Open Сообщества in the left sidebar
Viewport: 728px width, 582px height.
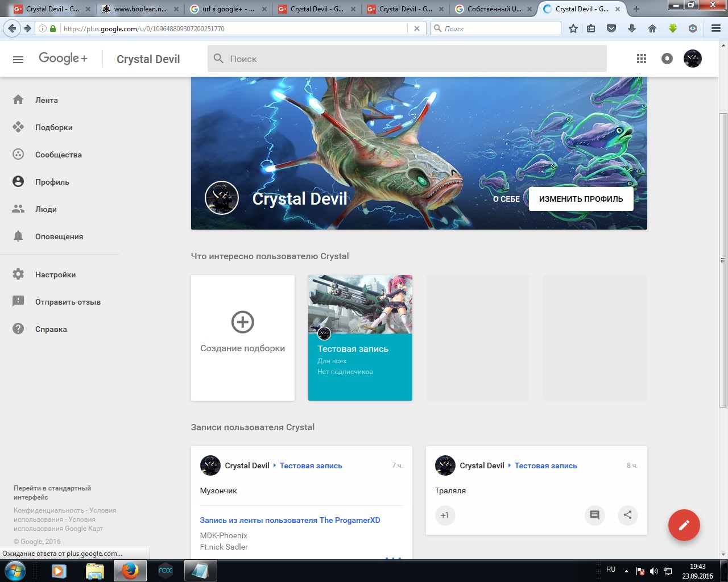click(x=58, y=155)
